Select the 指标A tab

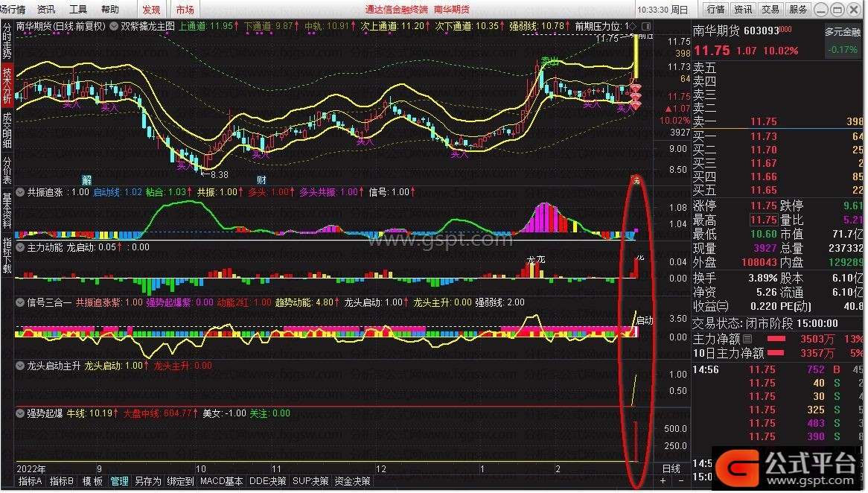click(30, 481)
